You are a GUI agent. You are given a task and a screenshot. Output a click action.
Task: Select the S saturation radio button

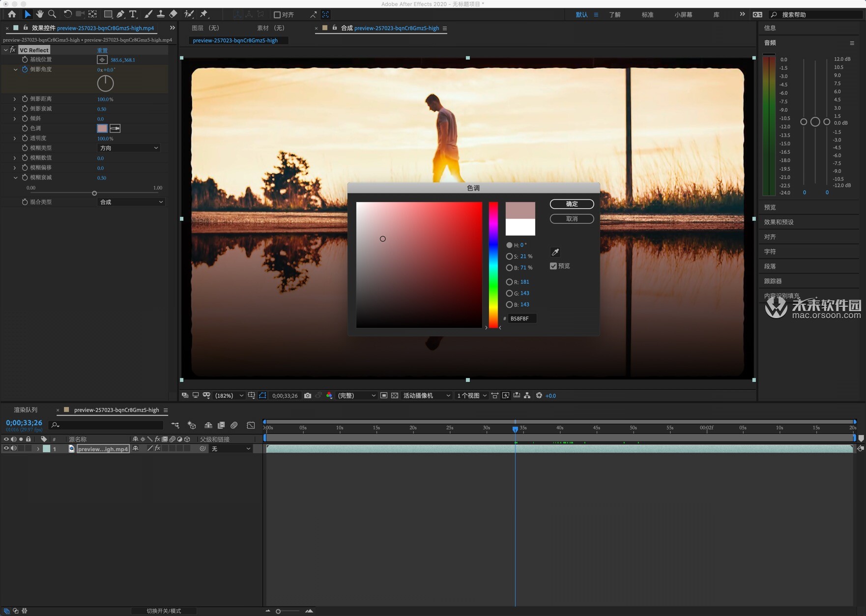509,256
